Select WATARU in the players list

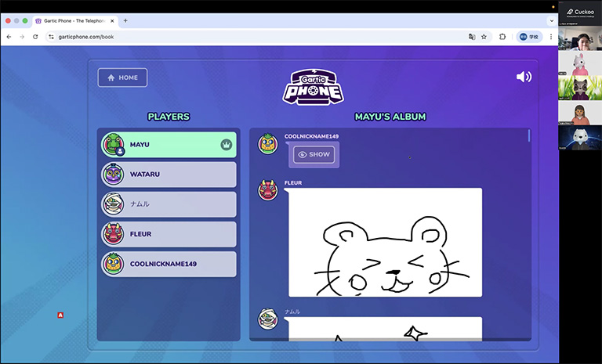(169, 175)
